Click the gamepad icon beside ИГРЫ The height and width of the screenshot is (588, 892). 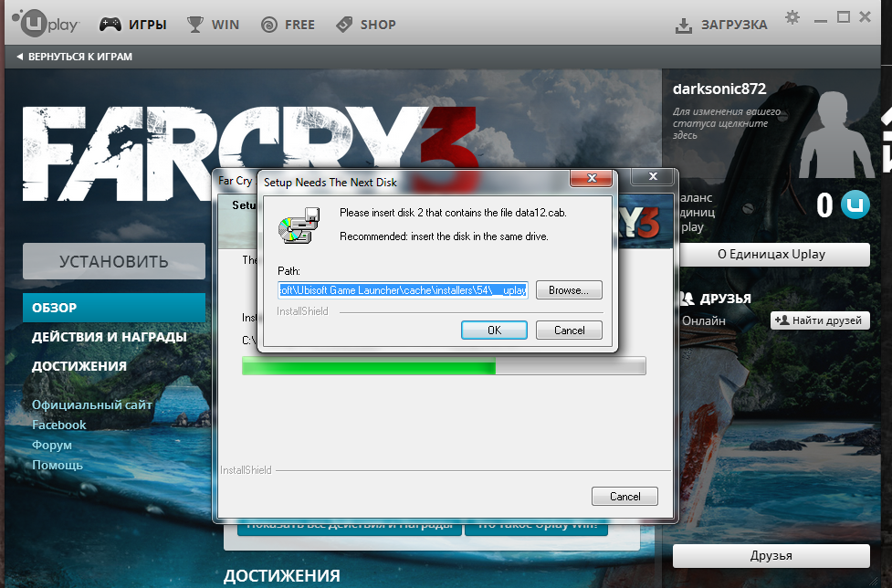pyautogui.click(x=110, y=25)
